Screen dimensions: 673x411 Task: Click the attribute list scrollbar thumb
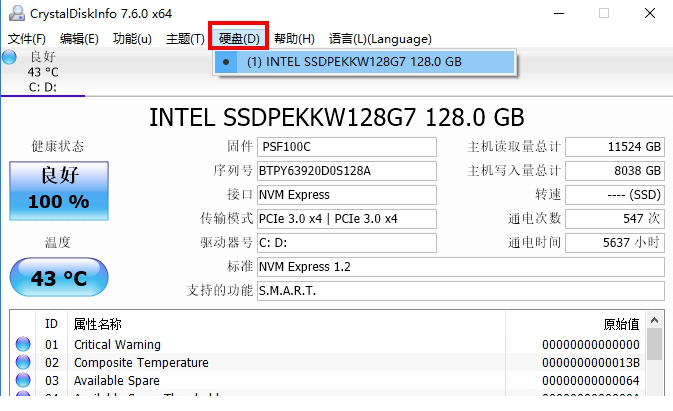tap(655, 344)
